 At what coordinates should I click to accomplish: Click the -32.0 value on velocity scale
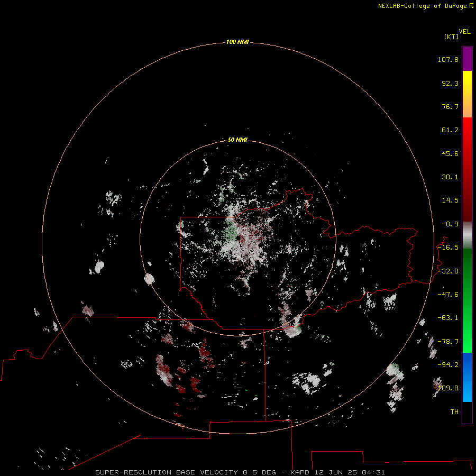(x=448, y=271)
